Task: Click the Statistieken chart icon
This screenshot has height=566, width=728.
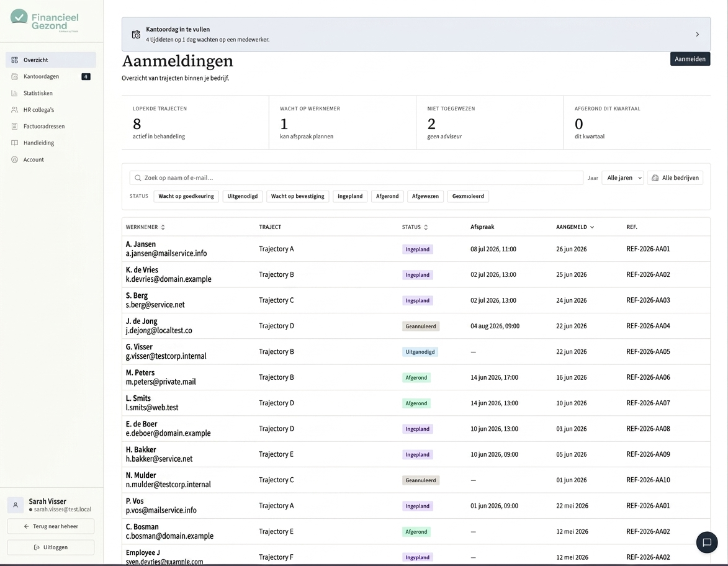Action: 14,93
